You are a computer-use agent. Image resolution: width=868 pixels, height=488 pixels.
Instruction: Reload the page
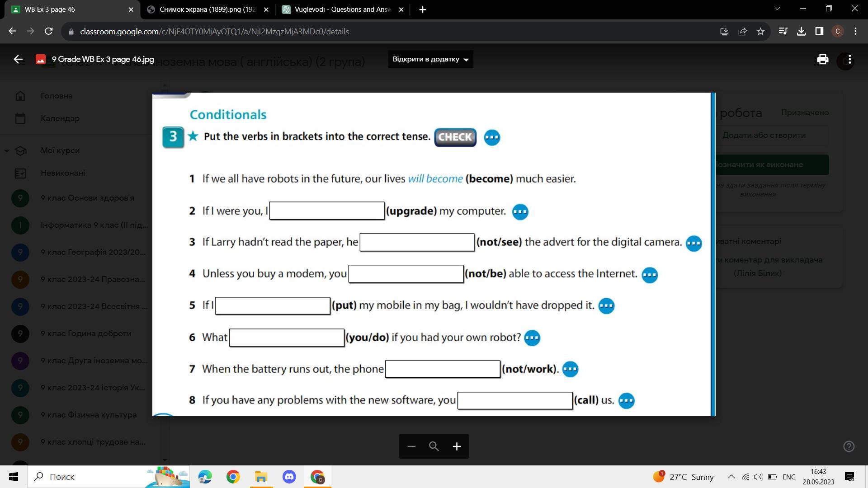point(49,32)
